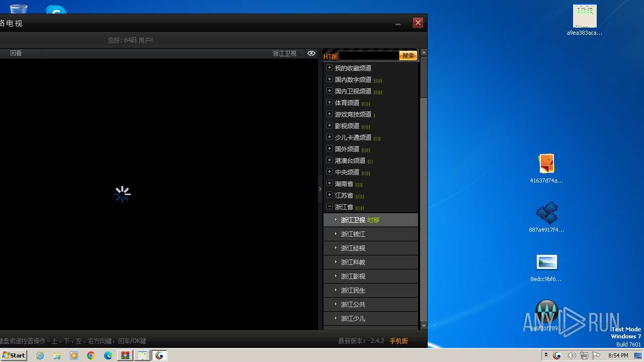This screenshot has width=644, height=362.
Task: Expand the 港澳台频道 category
Action: point(330,160)
